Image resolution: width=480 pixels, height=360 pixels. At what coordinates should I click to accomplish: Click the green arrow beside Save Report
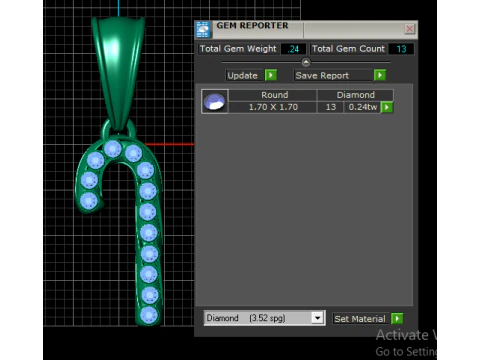click(380, 75)
